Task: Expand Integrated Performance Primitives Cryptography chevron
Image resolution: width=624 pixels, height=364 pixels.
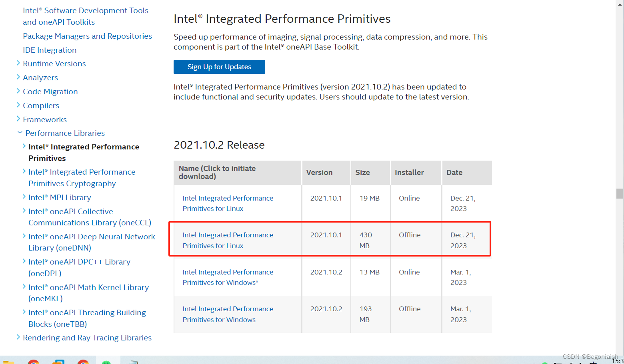Action: (x=24, y=171)
